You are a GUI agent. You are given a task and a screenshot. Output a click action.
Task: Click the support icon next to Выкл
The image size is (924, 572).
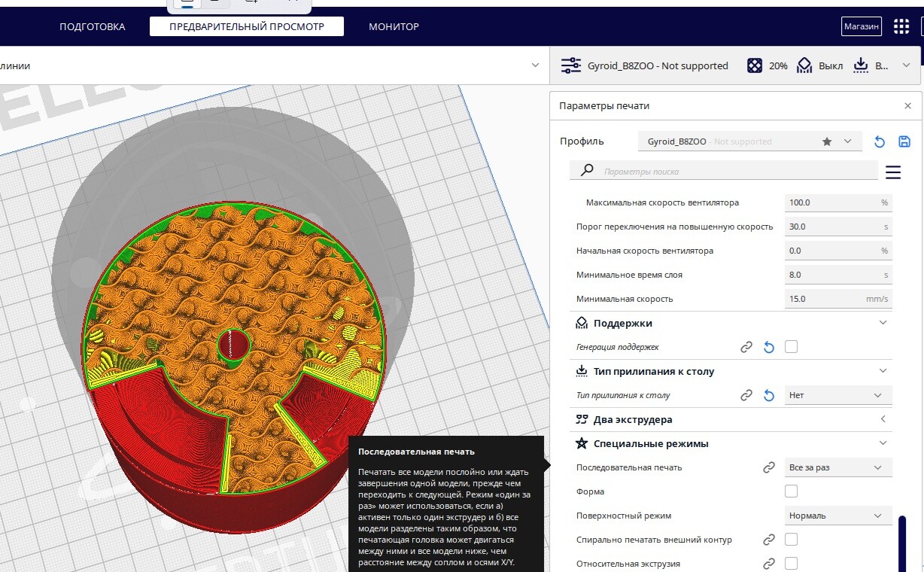tap(804, 65)
